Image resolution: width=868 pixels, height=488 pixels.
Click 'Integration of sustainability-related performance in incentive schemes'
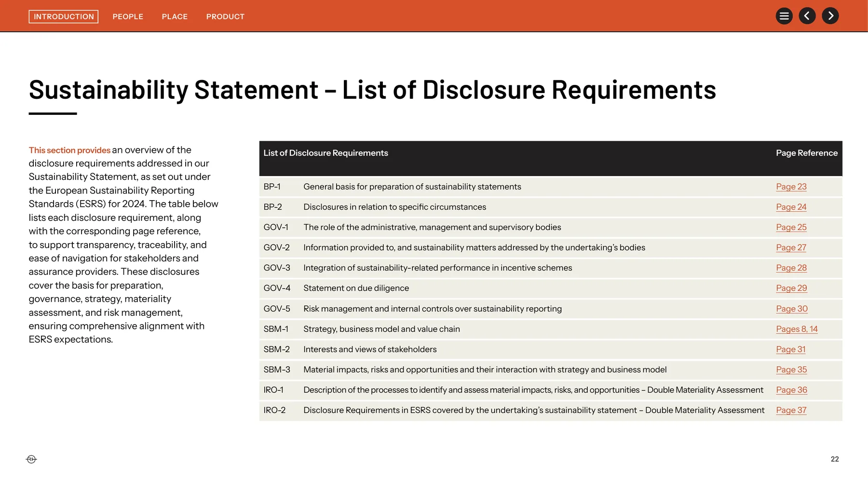[437, 268]
